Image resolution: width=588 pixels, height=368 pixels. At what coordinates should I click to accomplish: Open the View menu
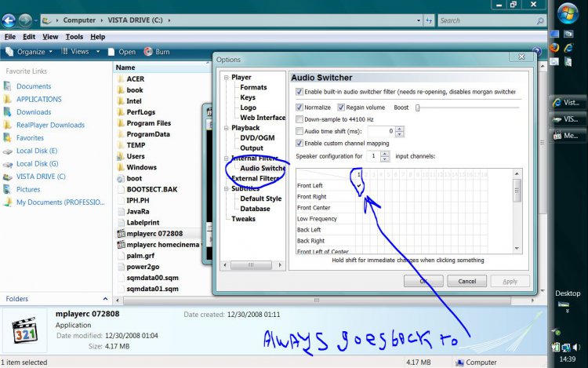click(50, 36)
